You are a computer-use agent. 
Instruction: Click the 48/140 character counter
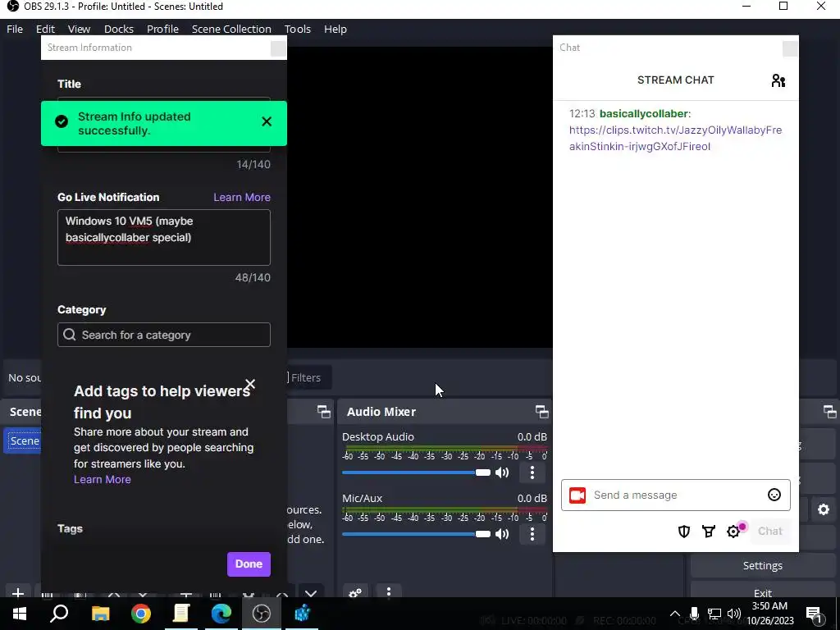253,277
